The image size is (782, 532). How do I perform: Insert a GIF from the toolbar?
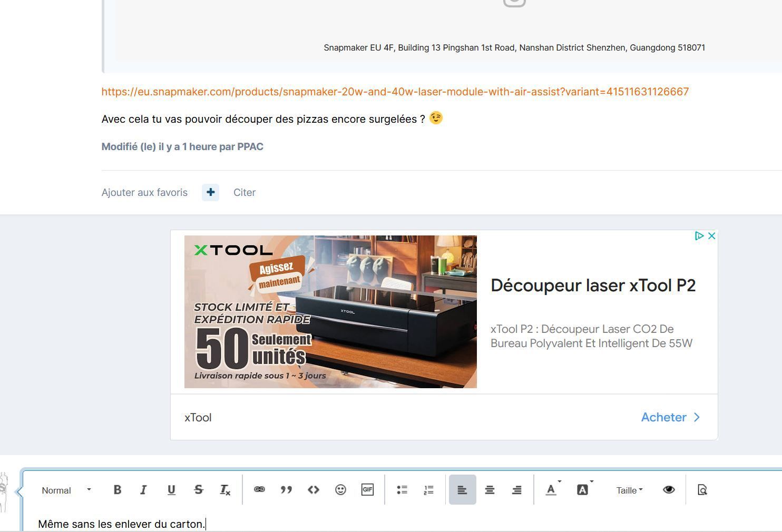(367, 490)
